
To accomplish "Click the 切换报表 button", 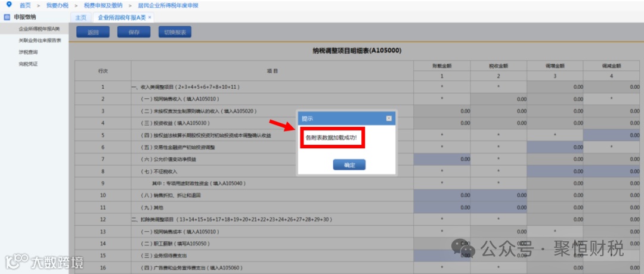I will 175,32.
